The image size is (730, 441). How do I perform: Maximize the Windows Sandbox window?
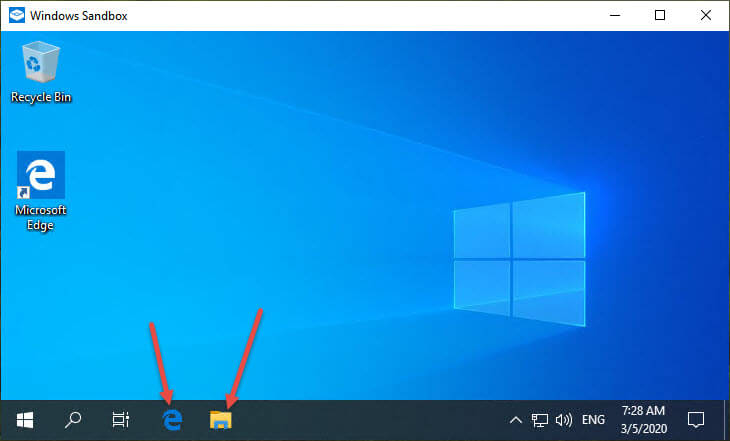click(660, 15)
